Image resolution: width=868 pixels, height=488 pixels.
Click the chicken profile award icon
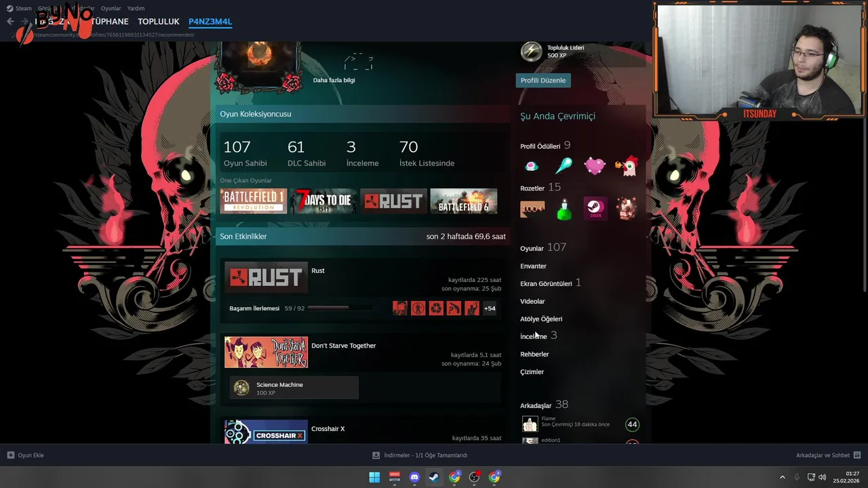pos(627,166)
